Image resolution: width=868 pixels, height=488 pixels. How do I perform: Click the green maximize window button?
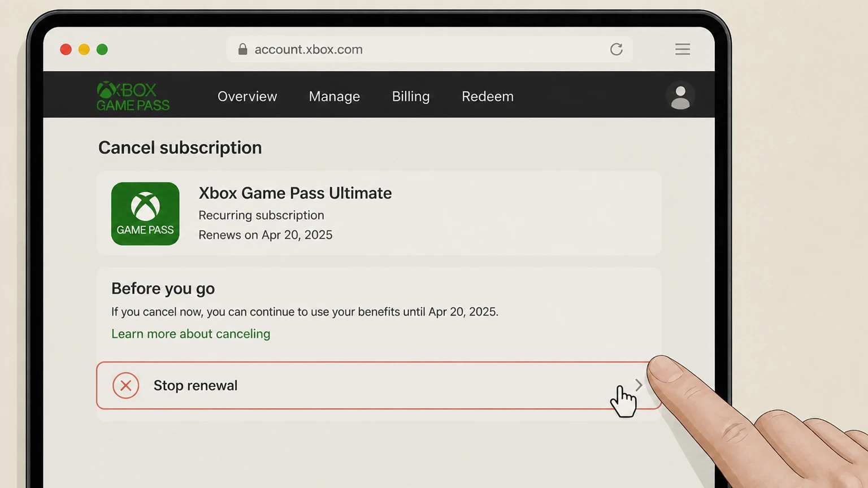point(102,50)
